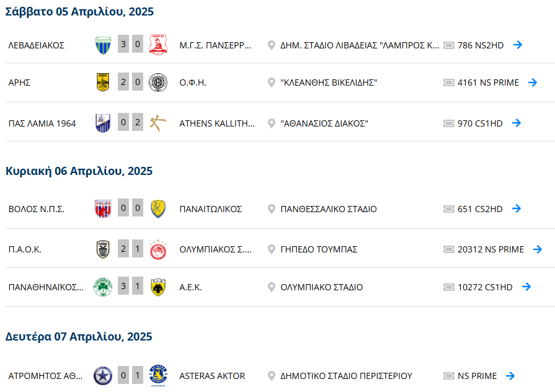Click the ΠΑΣ ΛΑΜΙΑ 1964 team name
This screenshot has height=392, width=555.
(x=42, y=123)
